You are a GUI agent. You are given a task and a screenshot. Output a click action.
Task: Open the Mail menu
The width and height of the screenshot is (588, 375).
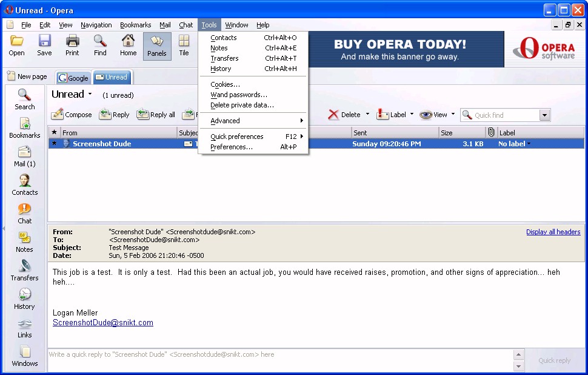point(165,25)
